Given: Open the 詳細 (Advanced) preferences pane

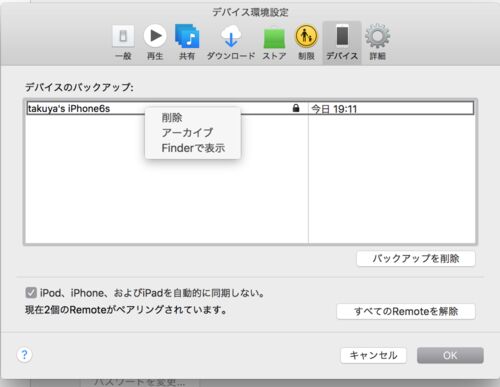Looking at the screenshot, I should click(377, 43).
